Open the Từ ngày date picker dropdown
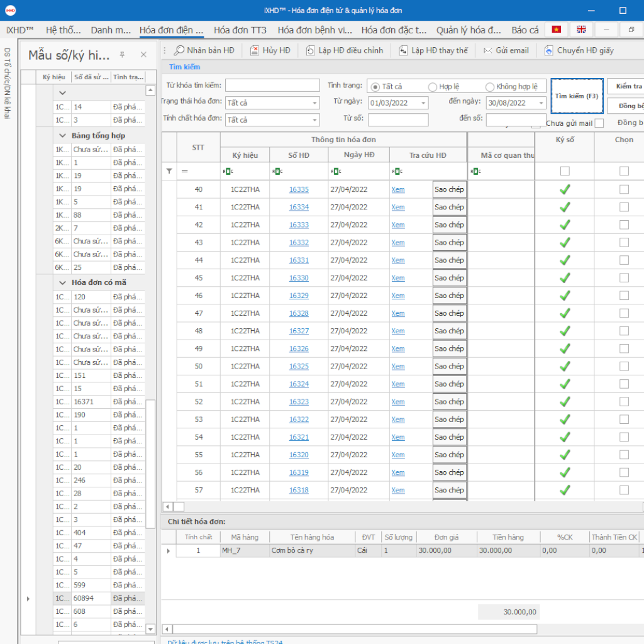 [x=423, y=103]
